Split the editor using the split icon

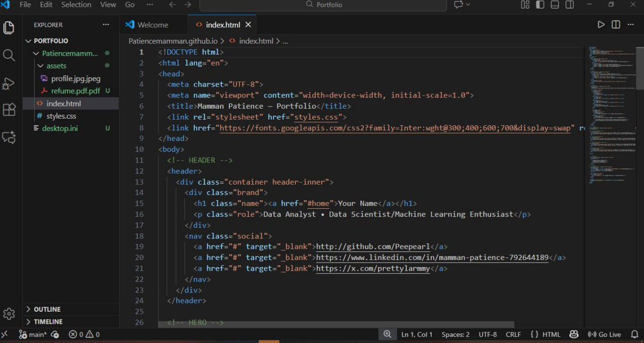tap(615, 24)
